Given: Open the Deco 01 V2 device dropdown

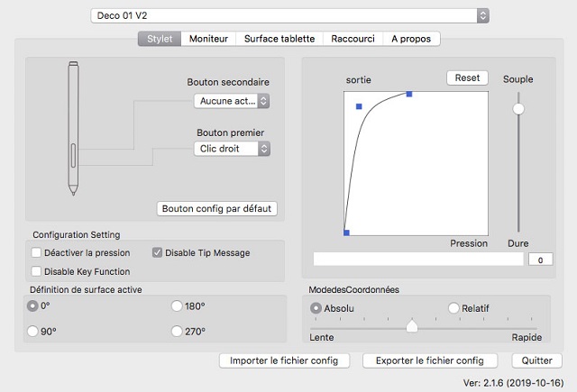Looking at the screenshot, I should tap(289, 16).
